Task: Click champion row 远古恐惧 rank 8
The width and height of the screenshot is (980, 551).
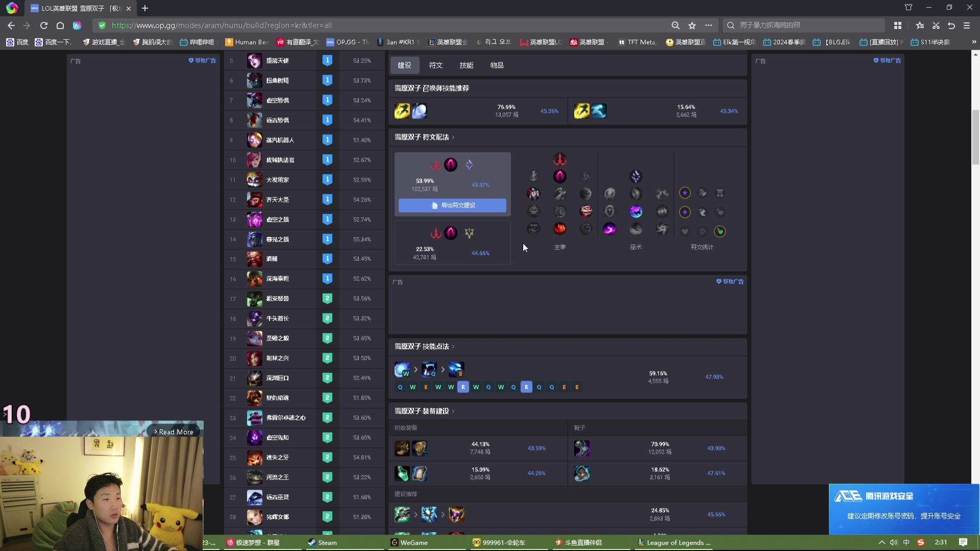Action: coord(304,120)
